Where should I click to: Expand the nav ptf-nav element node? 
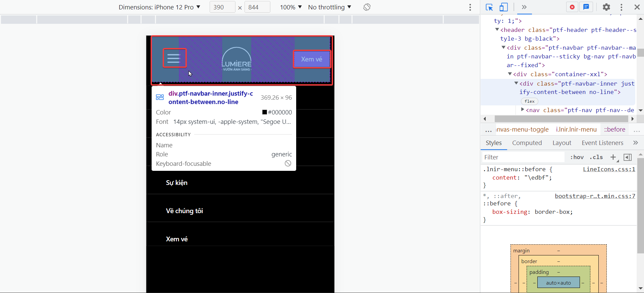pos(523,109)
